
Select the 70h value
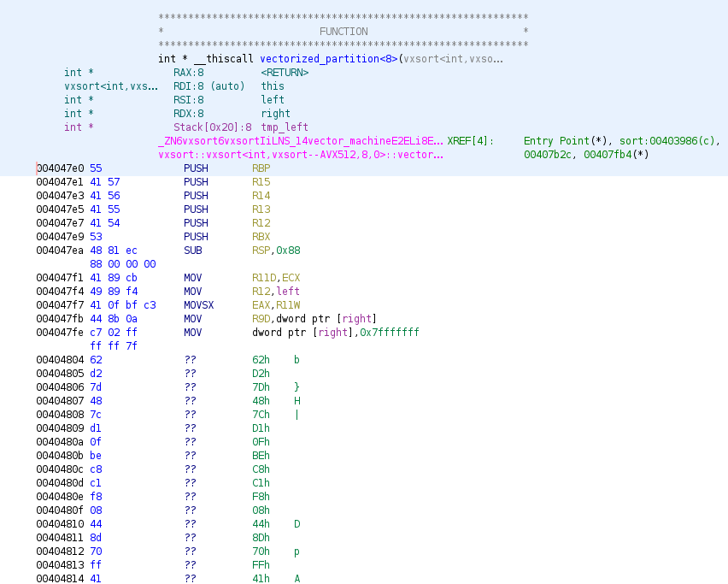[x=261, y=552]
